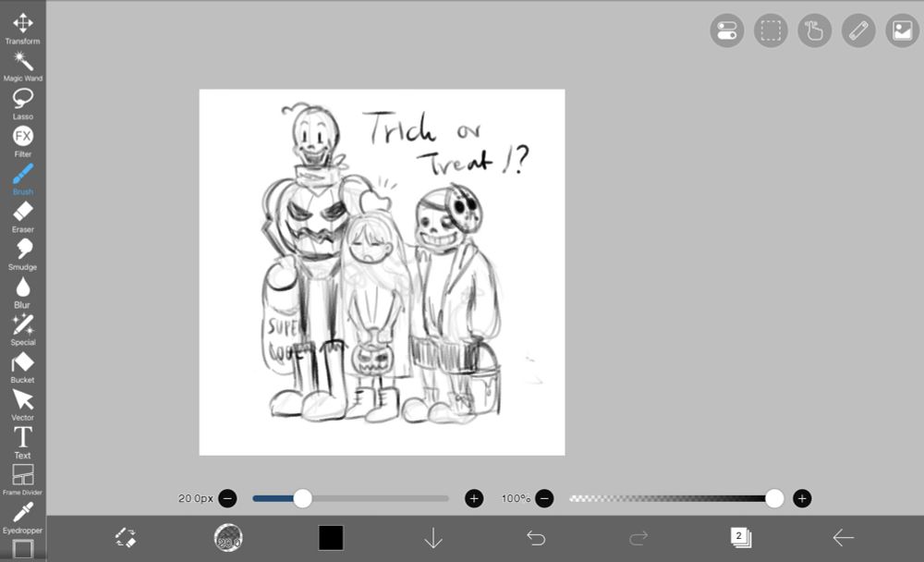Open the material image button

pyautogui.click(x=902, y=31)
